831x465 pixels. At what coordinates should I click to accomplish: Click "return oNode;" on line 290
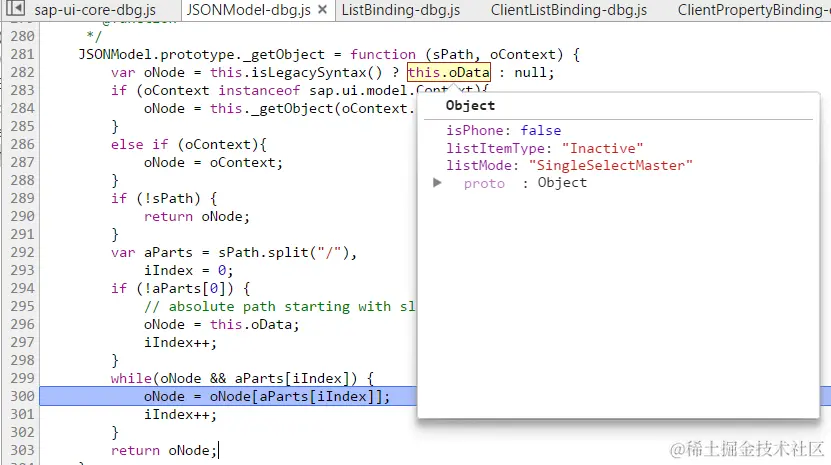point(197,216)
